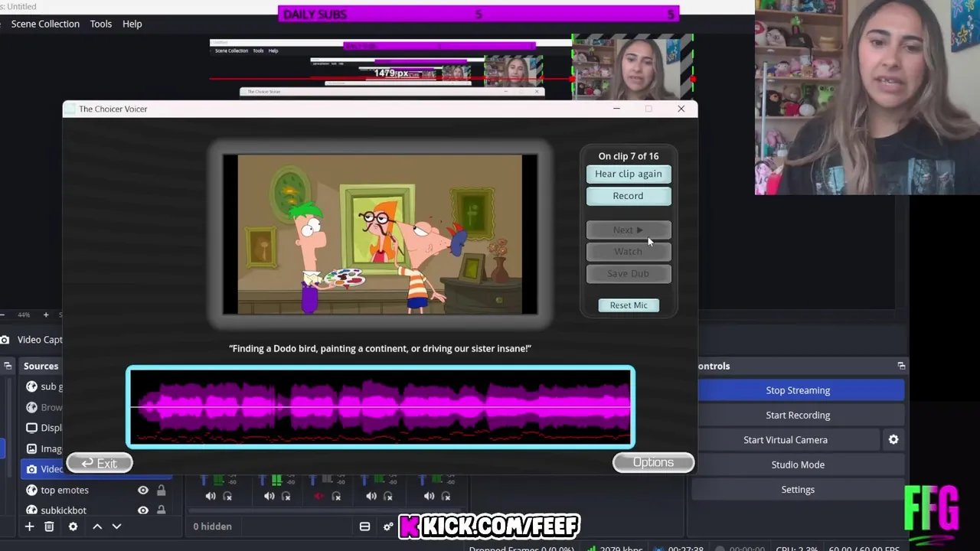Toggle monitoring on the rightmost mixer channel
The height and width of the screenshot is (551, 980).
(446, 496)
